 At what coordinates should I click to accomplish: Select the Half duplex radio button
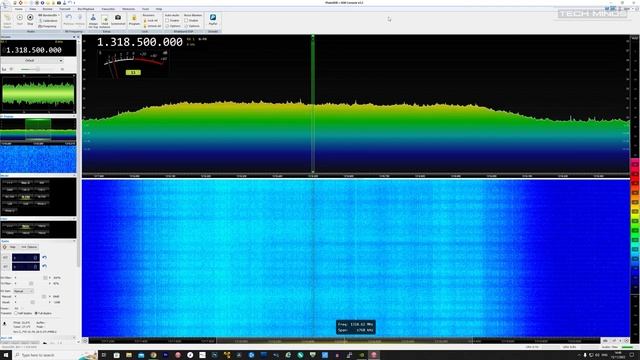[23, 313]
